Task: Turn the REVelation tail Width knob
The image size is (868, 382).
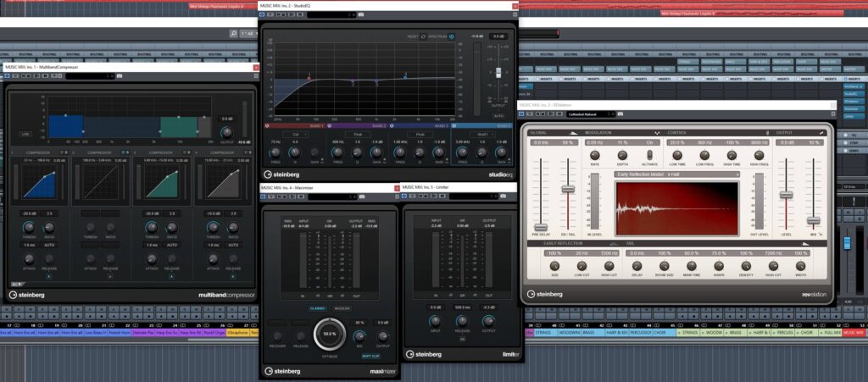Action: (800, 266)
